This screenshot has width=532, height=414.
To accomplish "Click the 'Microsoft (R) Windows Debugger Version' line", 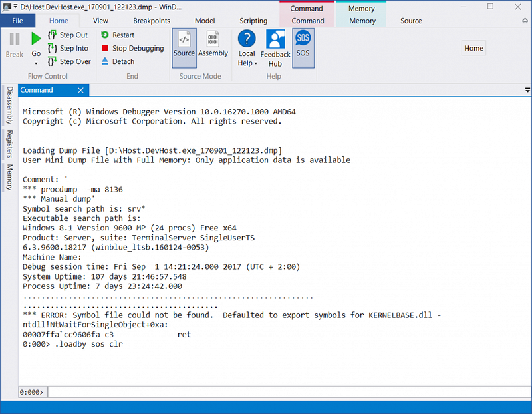I will pos(159,112).
